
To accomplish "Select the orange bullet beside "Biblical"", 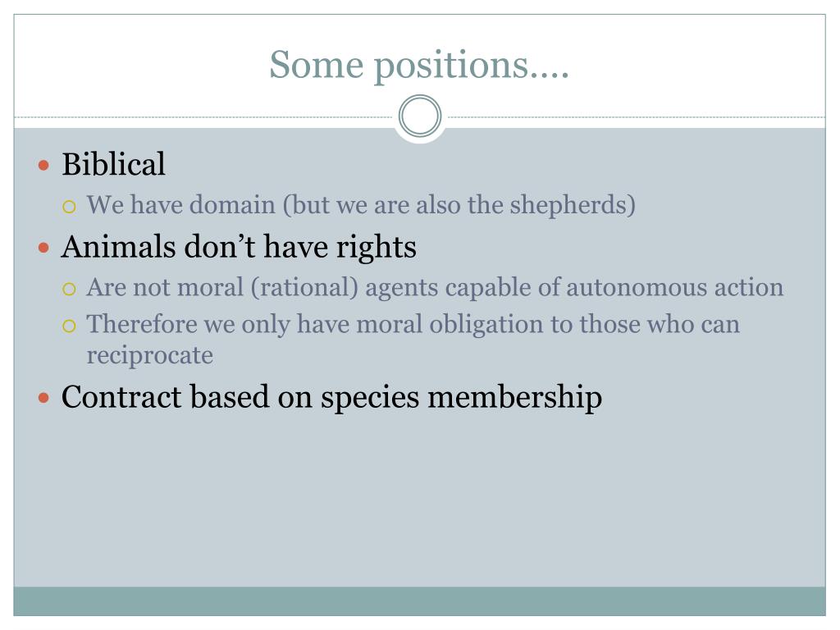I will click(44, 165).
